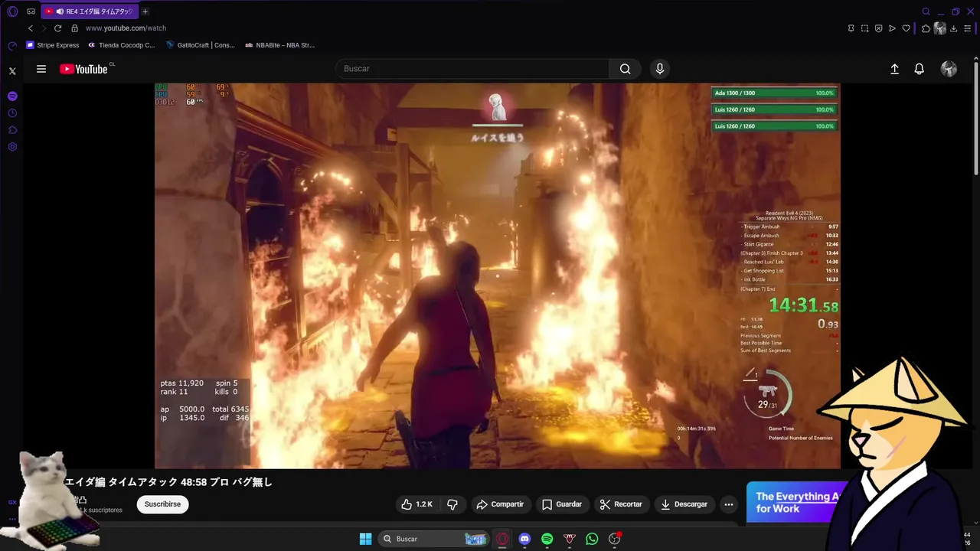Open the red M app on taskbar
This screenshot has height=551, width=980.
(x=570, y=539)
